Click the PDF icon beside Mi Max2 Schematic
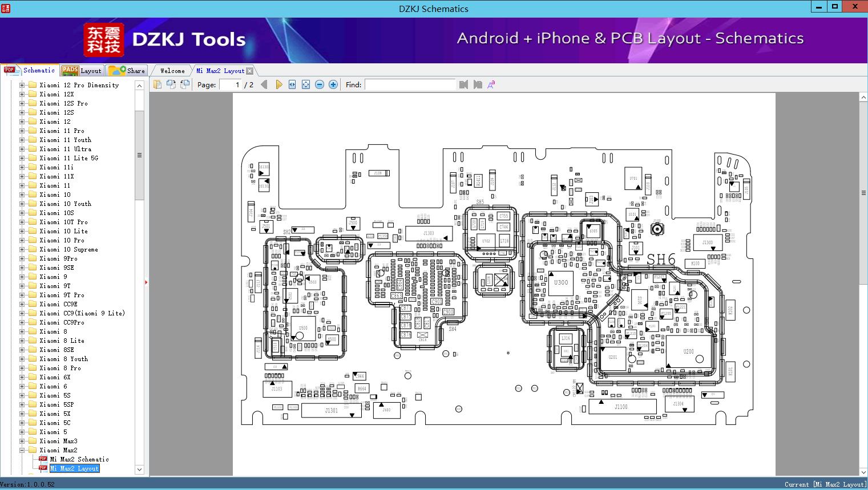This screenshot has height=490, width=868. [43, 459]
